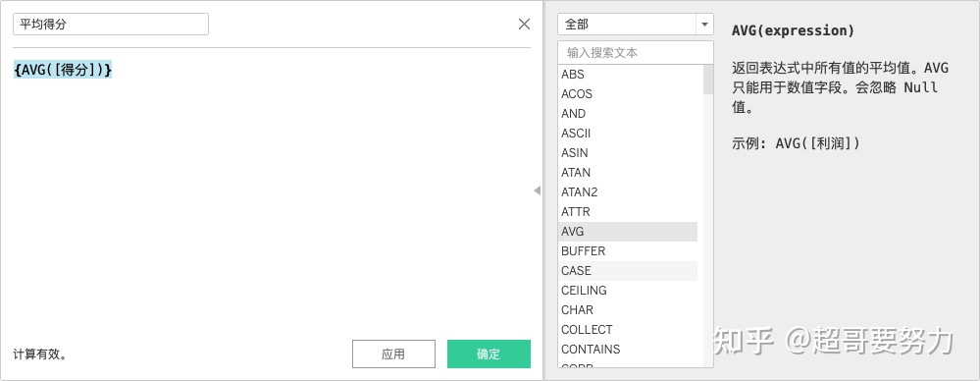
Task: Click the AVG(expression) help heading
Action: (x=793, y=30)
